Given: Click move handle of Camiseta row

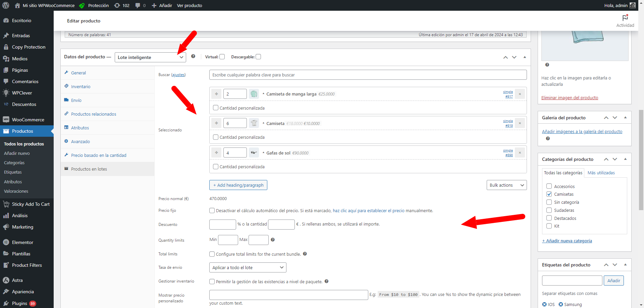Looking at the screenshot, I should click(216, 123).
